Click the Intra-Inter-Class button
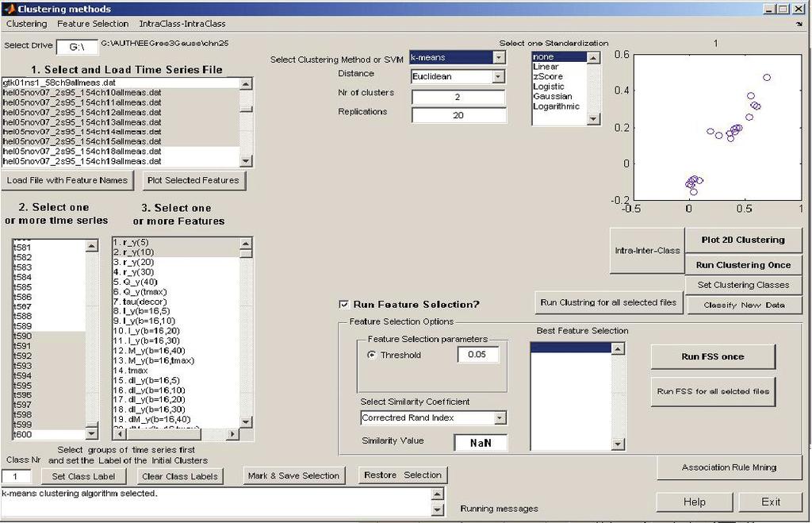 pos(647,250)
